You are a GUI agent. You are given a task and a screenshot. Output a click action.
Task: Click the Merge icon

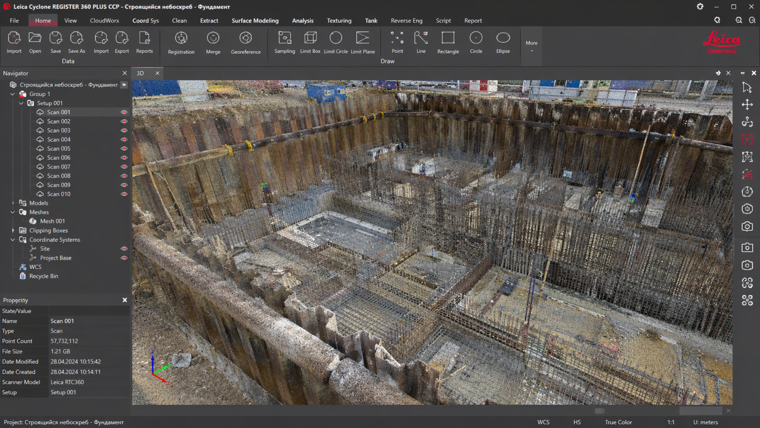213,38
